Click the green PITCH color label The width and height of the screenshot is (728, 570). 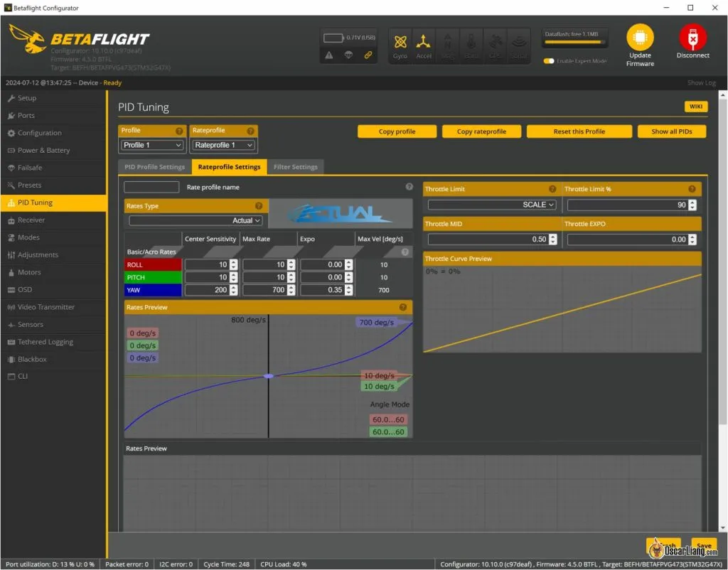153,277
